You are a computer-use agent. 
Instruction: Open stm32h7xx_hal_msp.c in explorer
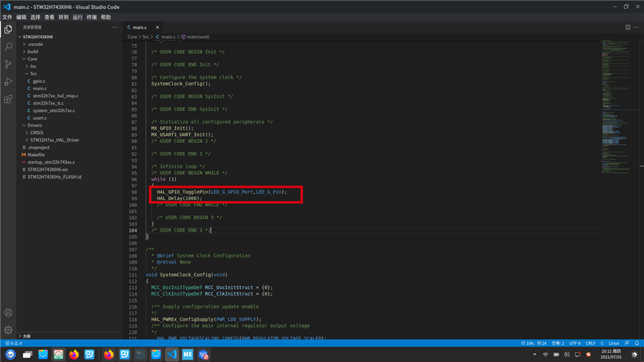tap(56, 96)
